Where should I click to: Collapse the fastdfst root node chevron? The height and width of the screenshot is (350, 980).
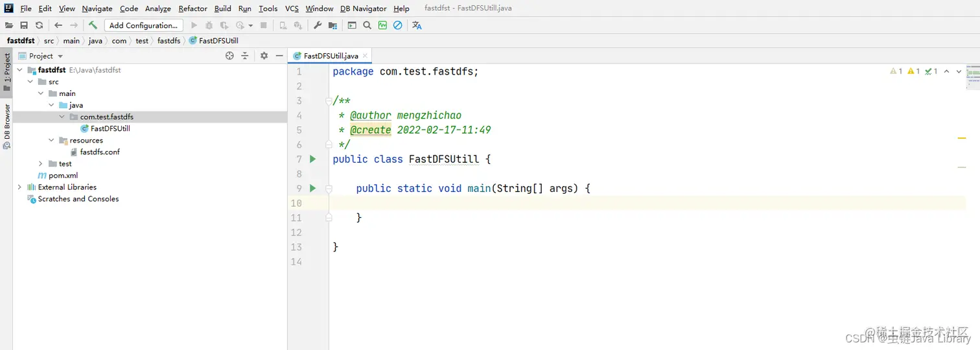20,70
